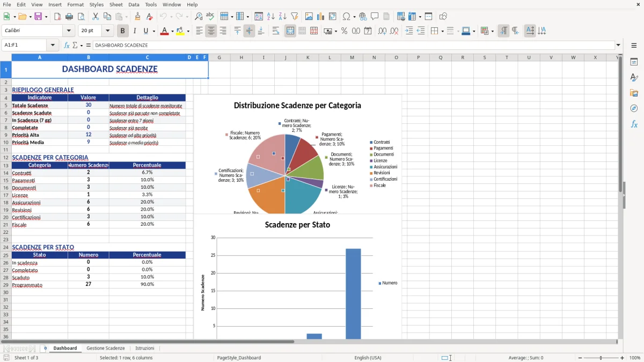Toggle Merge and Center Cells button

290,31
